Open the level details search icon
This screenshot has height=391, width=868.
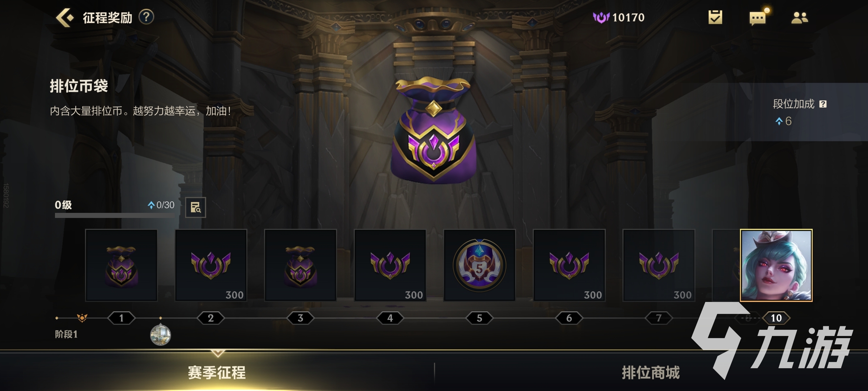click(x=196, y=207)
